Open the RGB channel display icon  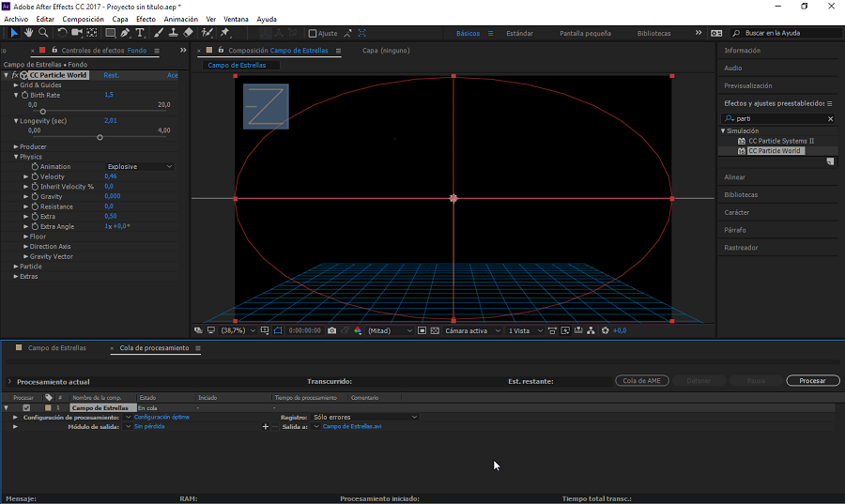358,330
